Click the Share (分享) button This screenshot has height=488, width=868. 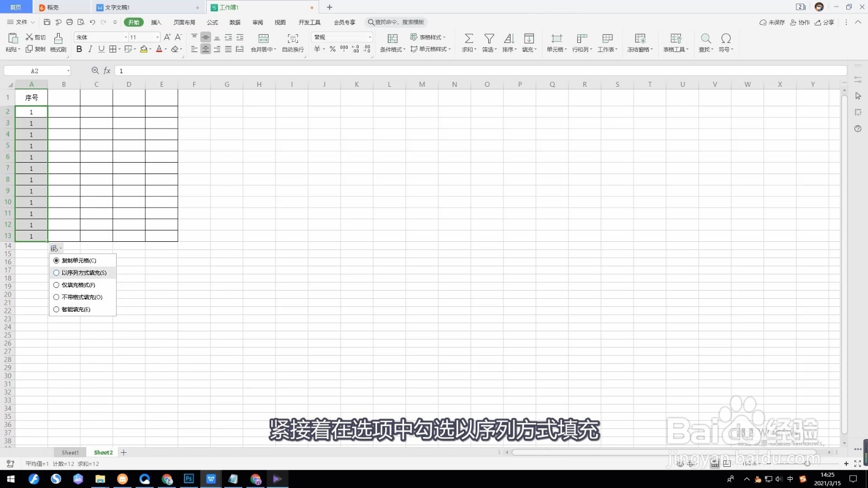coord(825,22)
